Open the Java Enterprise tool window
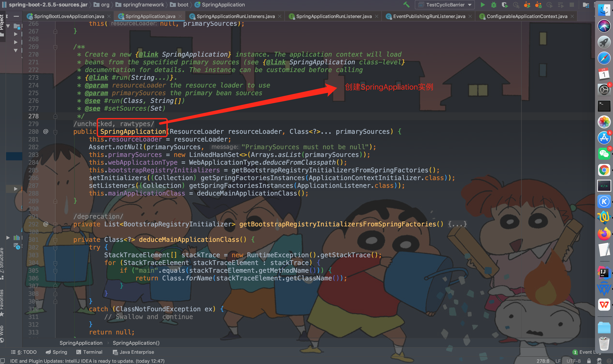Screen dimensions: 613x364 [133, 352]
